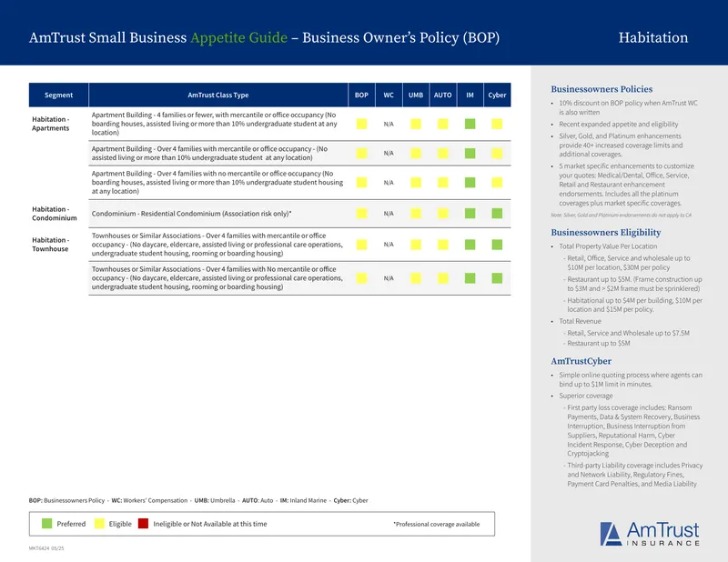Click the Habitation - Apartments segment label

51,124
